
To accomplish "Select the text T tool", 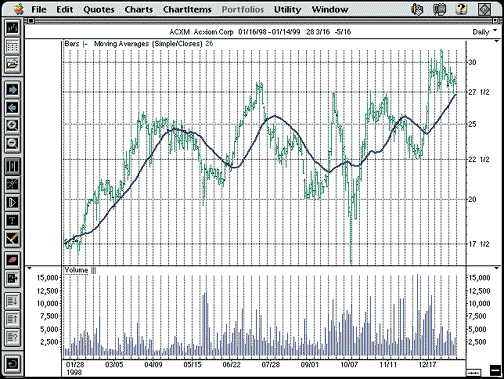I will coord(12,220).
